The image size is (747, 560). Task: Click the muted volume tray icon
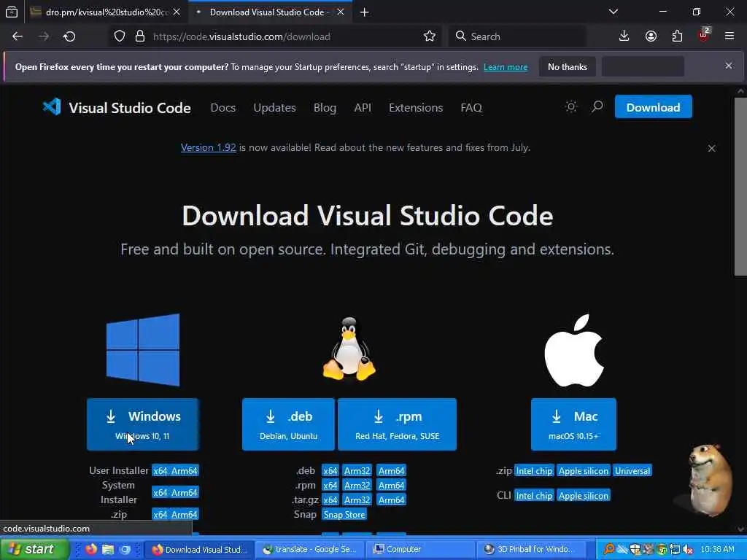pos(687,550)
